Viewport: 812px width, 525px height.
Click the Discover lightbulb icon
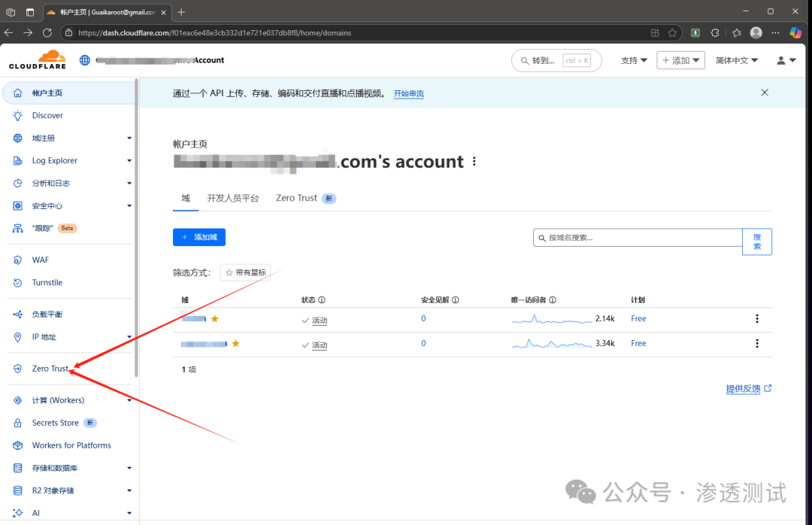click(x=17, y=116)
